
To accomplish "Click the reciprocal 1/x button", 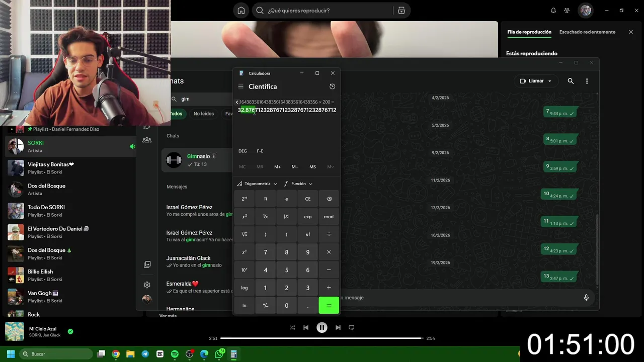I will [266, 217].
